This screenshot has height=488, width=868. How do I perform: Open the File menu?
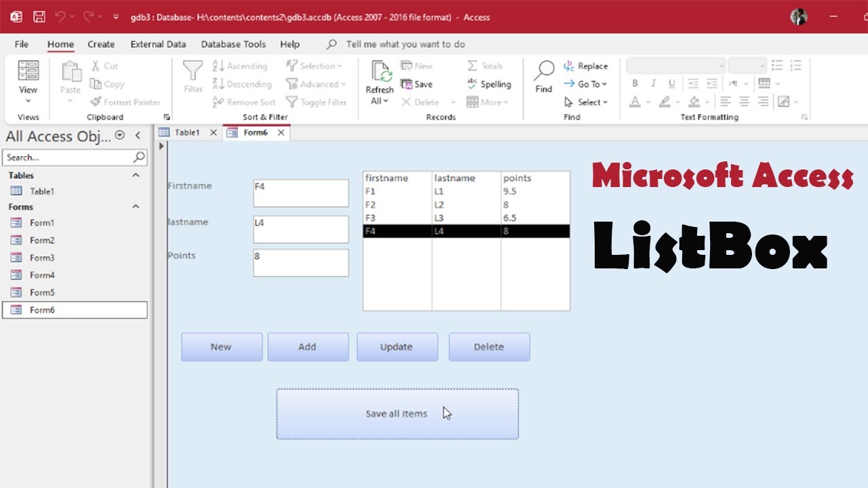click(22, 44)
